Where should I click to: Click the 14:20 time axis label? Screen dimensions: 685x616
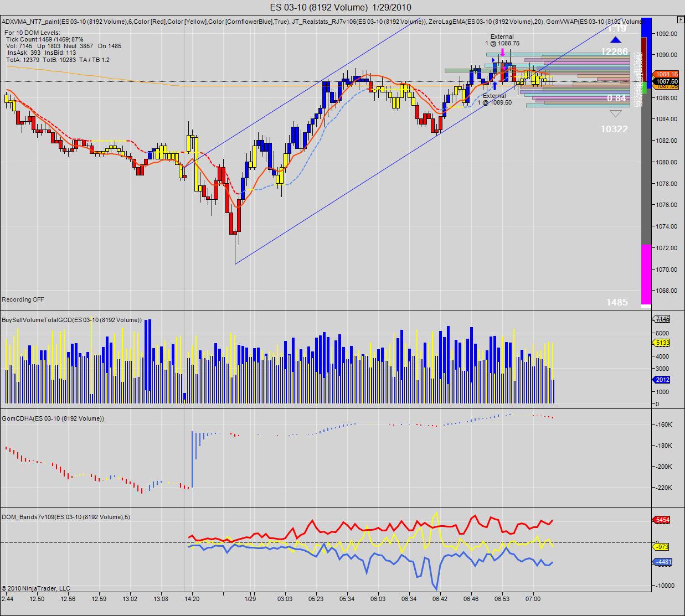coord(192,599)
